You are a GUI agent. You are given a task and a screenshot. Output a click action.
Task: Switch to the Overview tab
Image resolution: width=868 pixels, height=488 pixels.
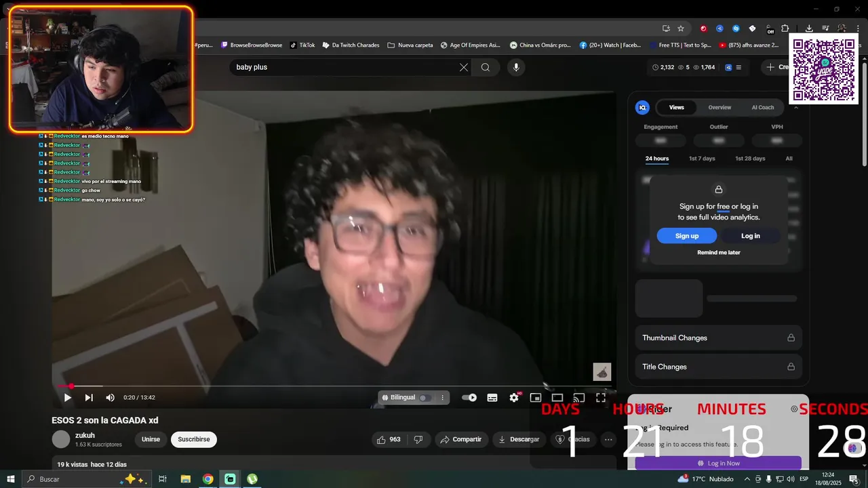coord(719,107)
